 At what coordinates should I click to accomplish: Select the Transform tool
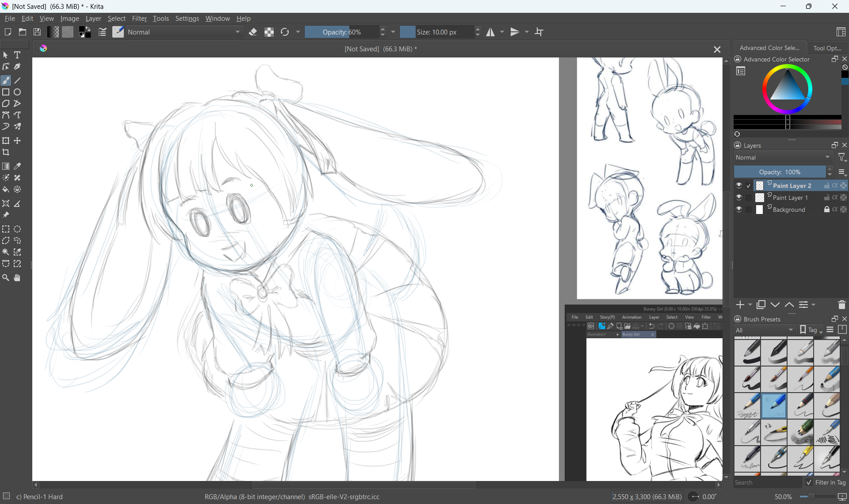pyautogui.click(x=6, y=141)
